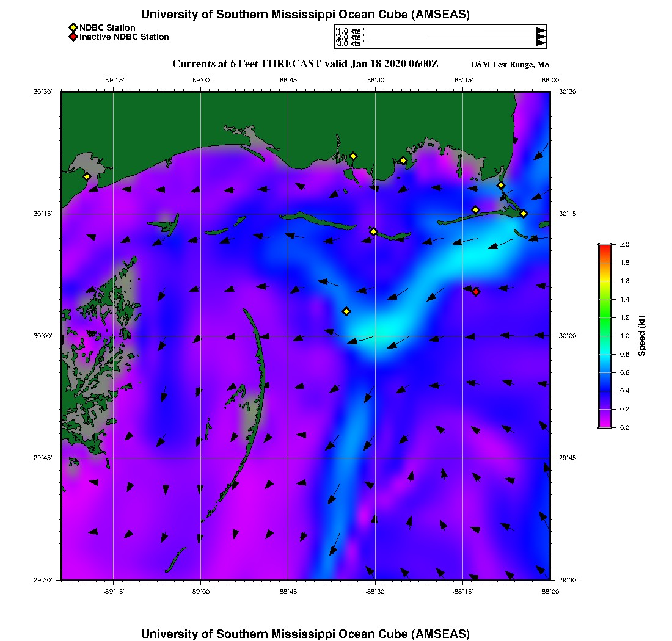Click the '2.0' tick value on the colorbar
Image resolution: width=672 pixels, height=641 pixels.
[624, 245]
